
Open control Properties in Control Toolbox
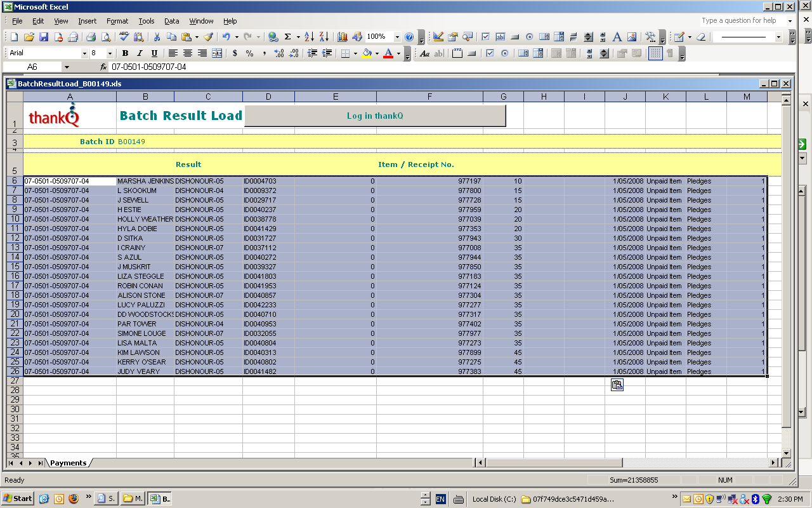click(x=453, y=37)
